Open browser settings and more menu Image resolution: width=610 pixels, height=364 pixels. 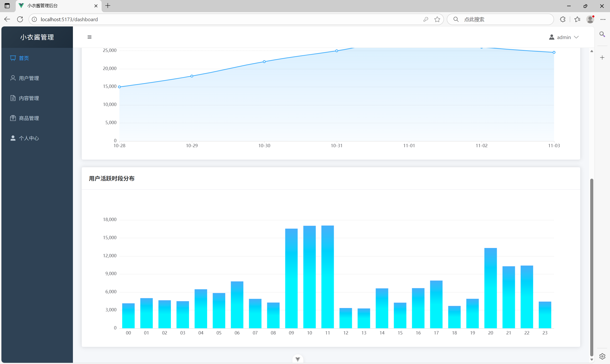pos(603,19)
